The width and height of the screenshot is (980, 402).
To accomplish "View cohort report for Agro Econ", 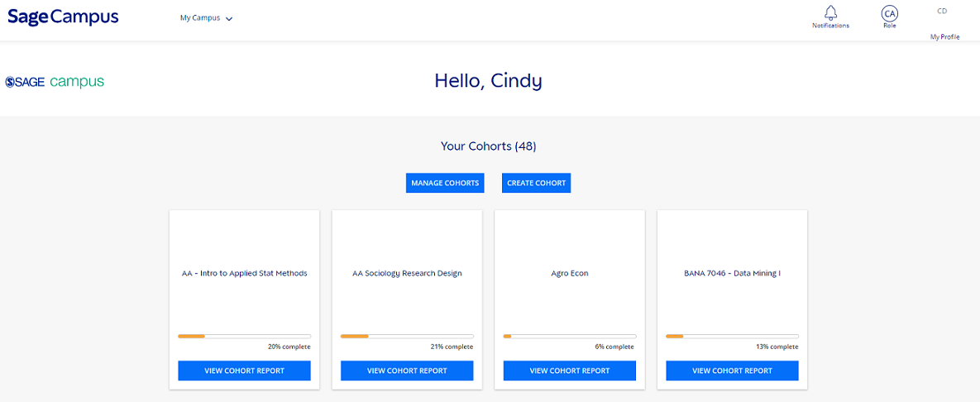I will (x=569, y=371).
